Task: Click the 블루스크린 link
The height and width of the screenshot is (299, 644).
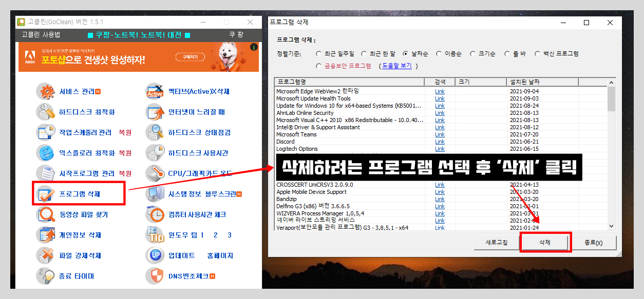Action: tap(221, 194)
